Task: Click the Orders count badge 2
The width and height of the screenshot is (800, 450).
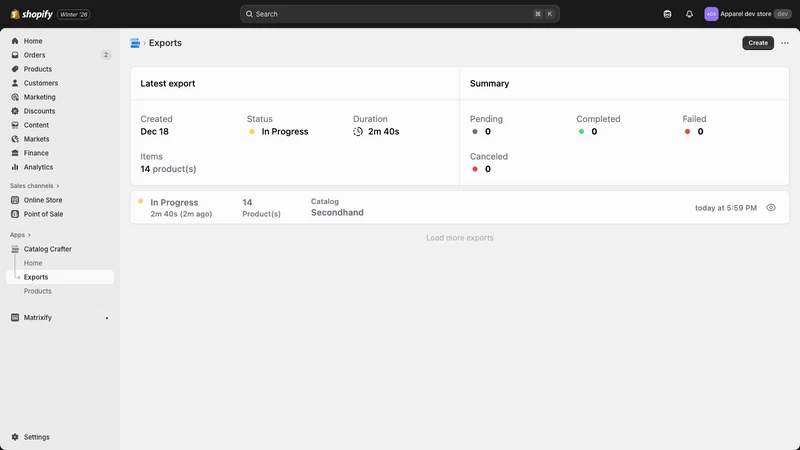Action: [x=106, y=55]
